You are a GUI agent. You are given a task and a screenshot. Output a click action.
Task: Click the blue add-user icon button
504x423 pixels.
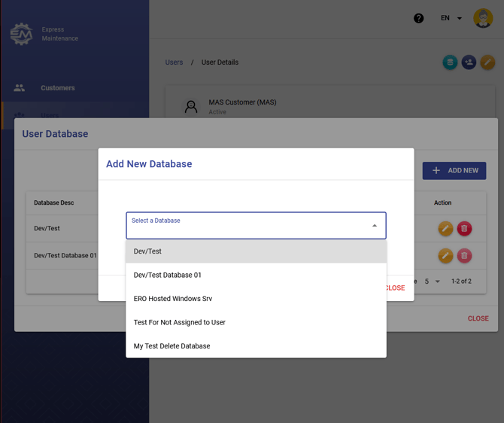(x=469, y=62)
